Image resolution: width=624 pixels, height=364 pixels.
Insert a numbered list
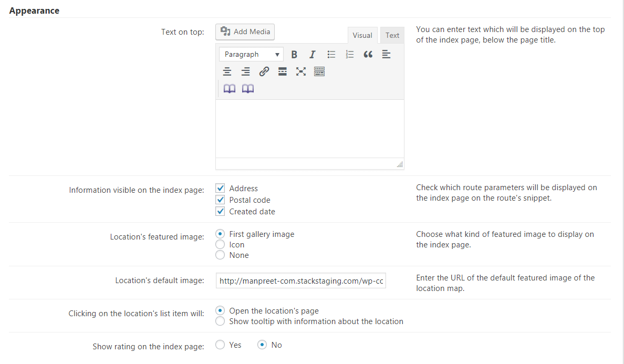point(350,55)
